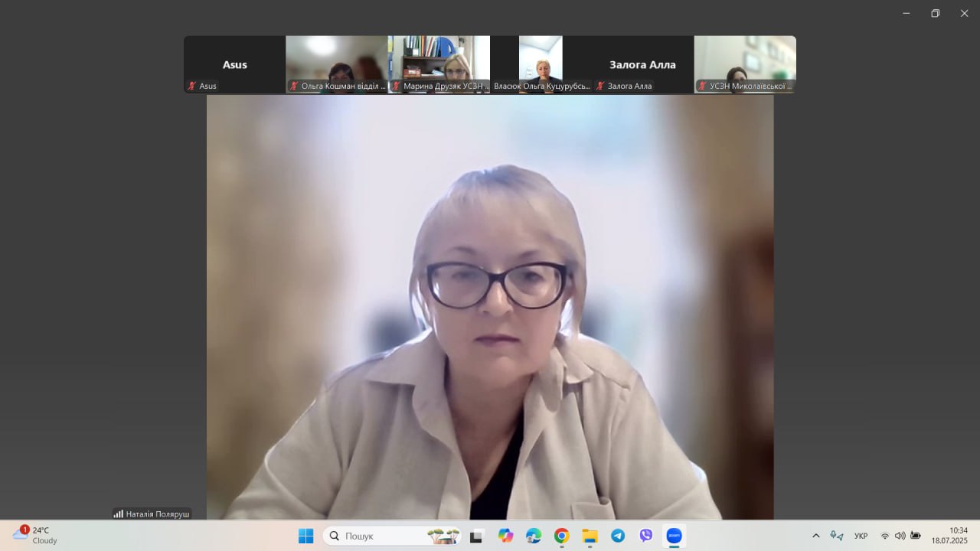Select the УСЗН Миколаївської video thumbnail
Image resolution: width=980 pixels, height=551 pixels.
[x=744, y=64]
